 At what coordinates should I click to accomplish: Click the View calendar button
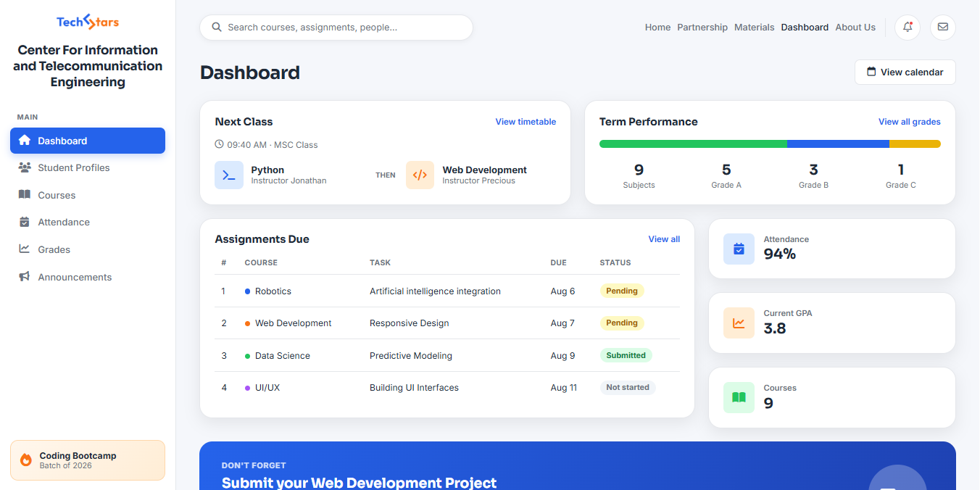[x=905, y=72]
